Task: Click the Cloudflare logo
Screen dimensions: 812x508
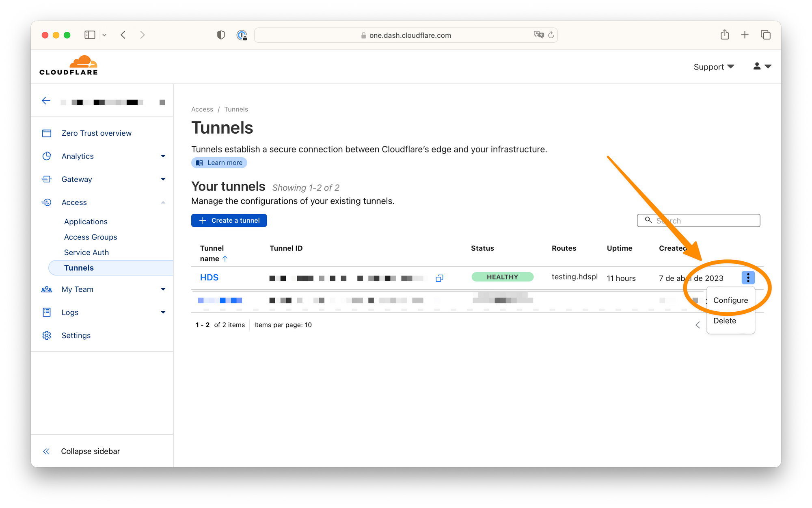Action: (69, 66)
